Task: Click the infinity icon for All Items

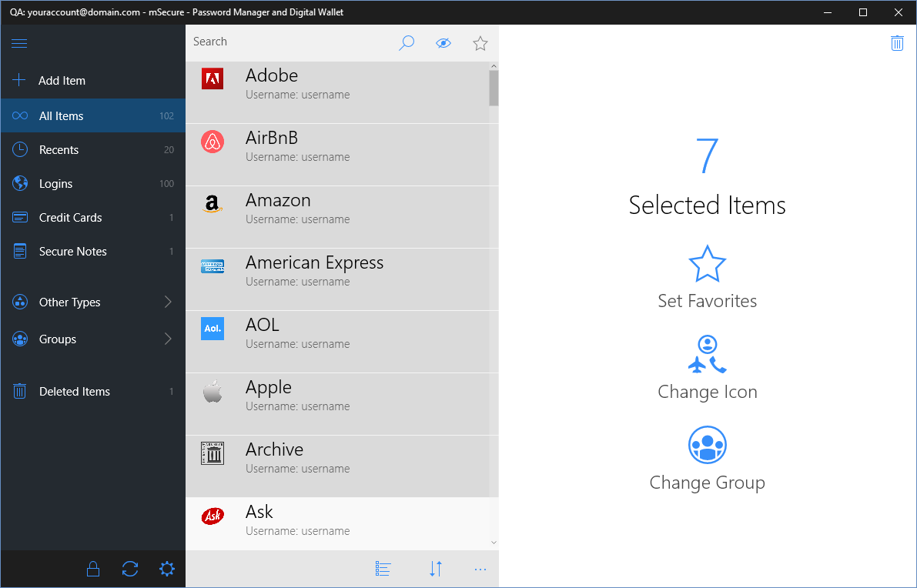Action: pyautogui.click(x=20, y=115)
